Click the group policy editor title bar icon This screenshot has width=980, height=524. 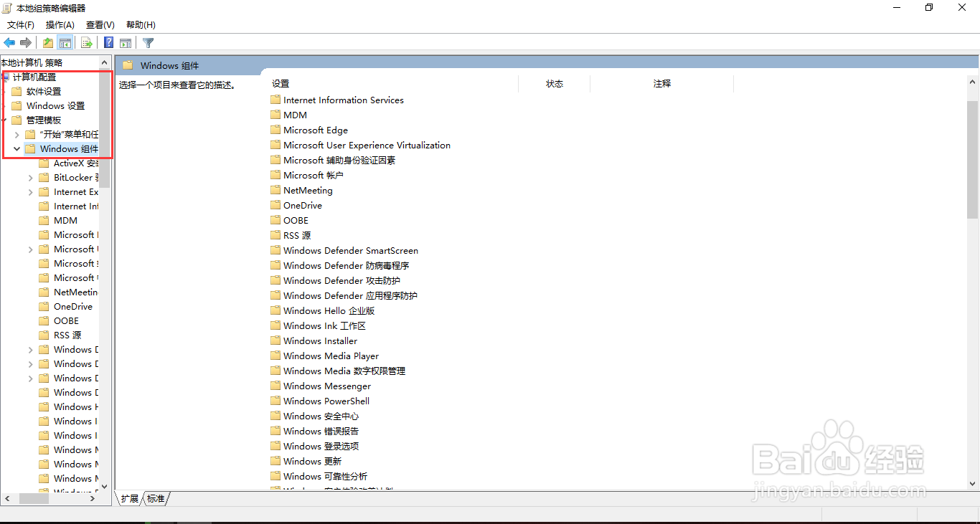point(7,8)
